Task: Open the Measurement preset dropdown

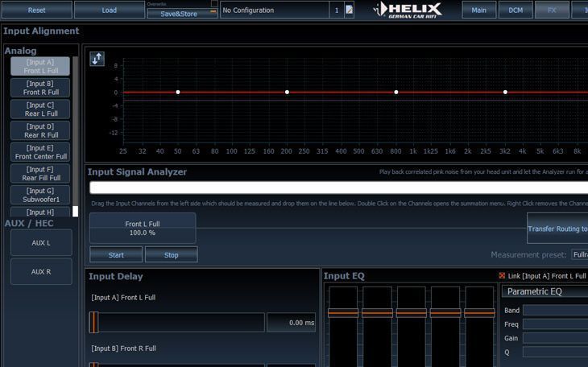Action: click(x=579, y=254)
